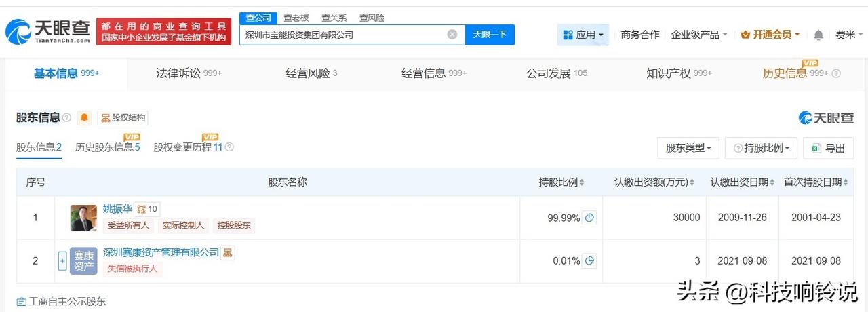Click the shareholder info alert bell icon

click(x=85, y=117)
